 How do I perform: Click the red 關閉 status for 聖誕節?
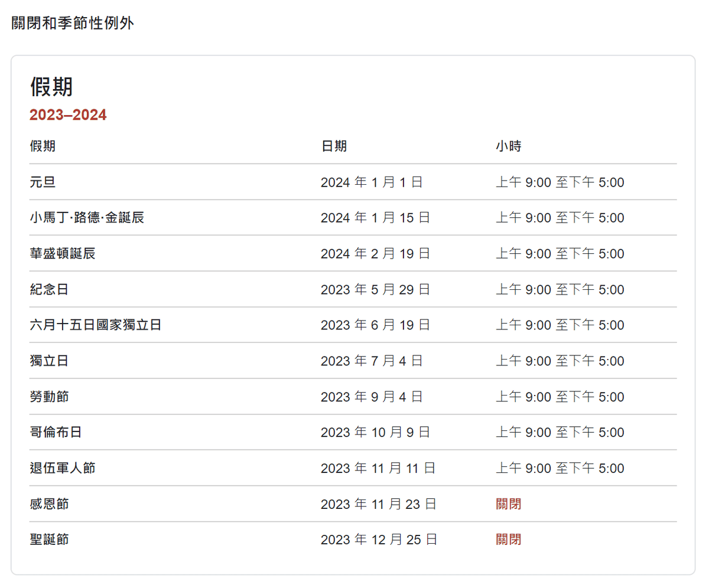coord(509,540)
